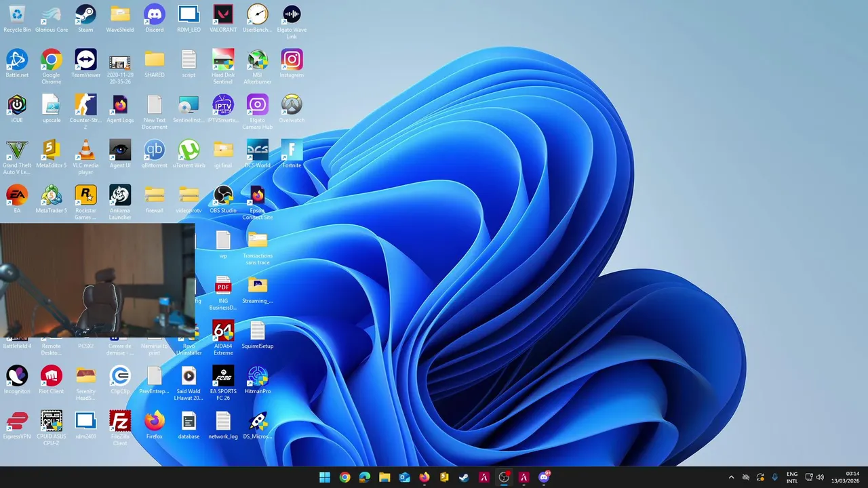
Task: Open the Windows Start menu button
Action: [x=325, y=477]
